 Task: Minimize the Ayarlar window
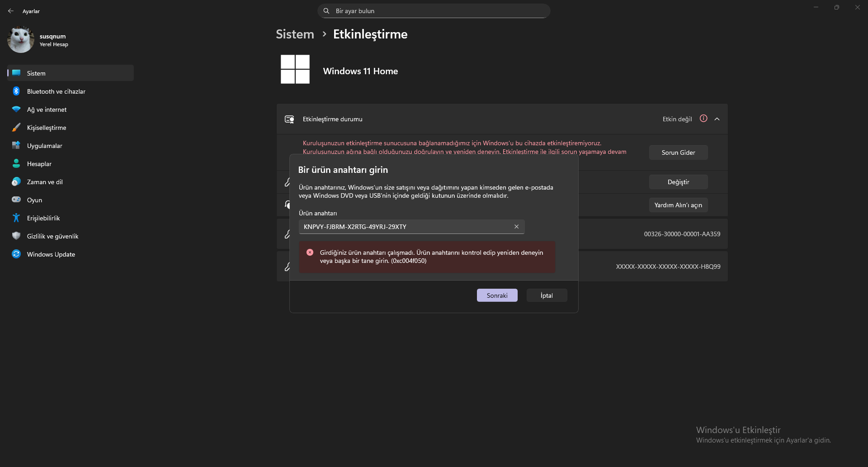pos(816,7)
